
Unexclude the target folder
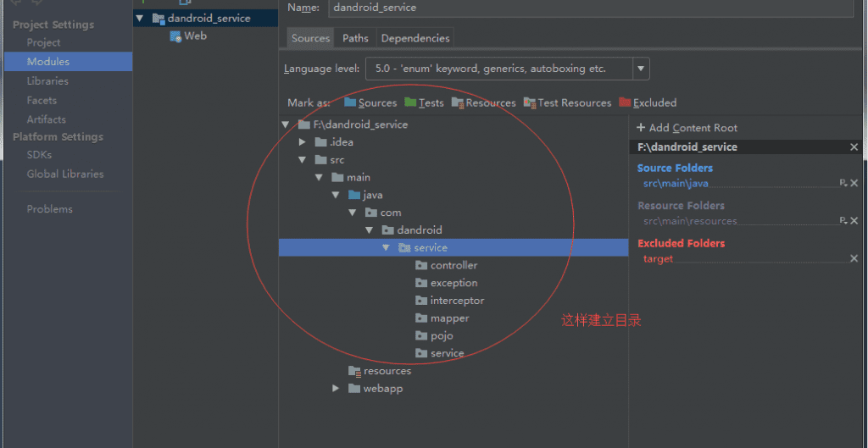coord(854,258)
